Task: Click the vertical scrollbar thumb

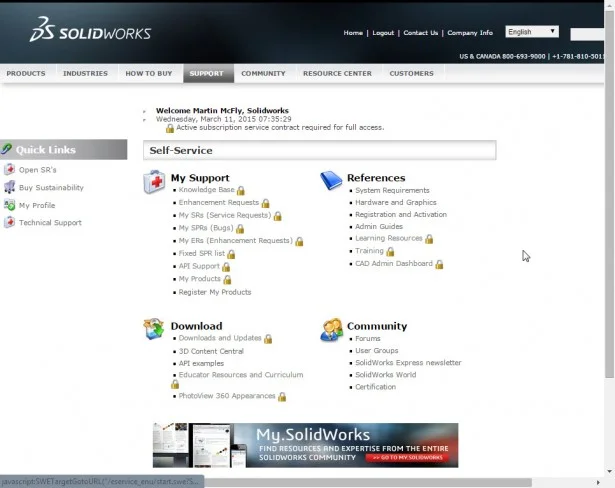Action: pyautogui.click(x=609, y=194)
